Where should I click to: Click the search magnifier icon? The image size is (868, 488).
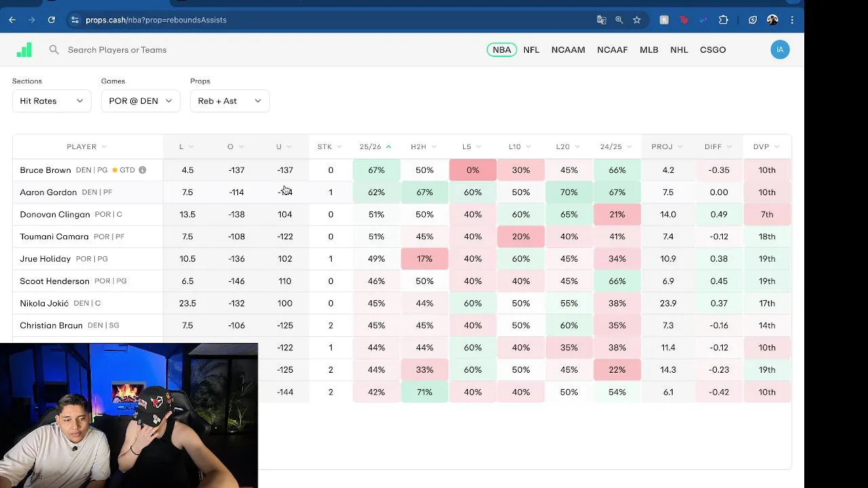pyautogui.click(x=54, y=49)
